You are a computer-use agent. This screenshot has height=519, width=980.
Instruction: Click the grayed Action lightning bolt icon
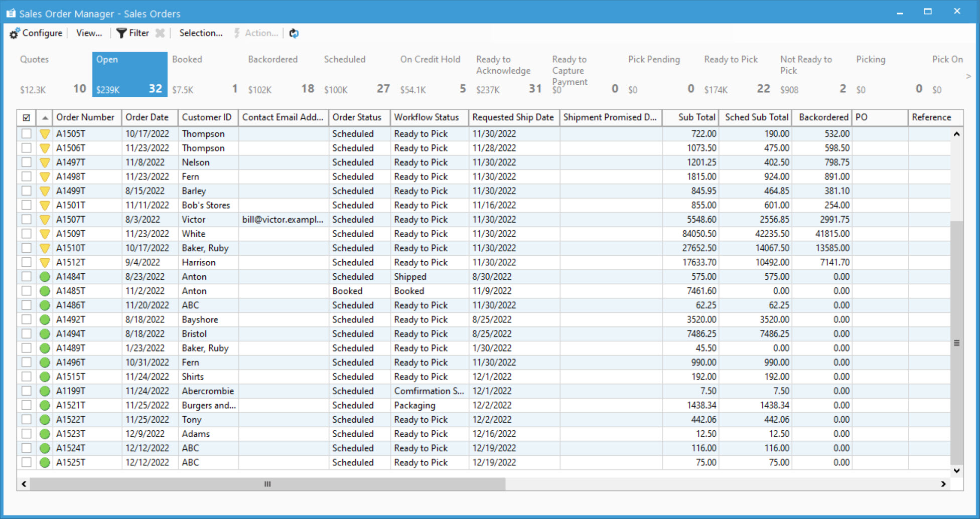coord(236,33)
